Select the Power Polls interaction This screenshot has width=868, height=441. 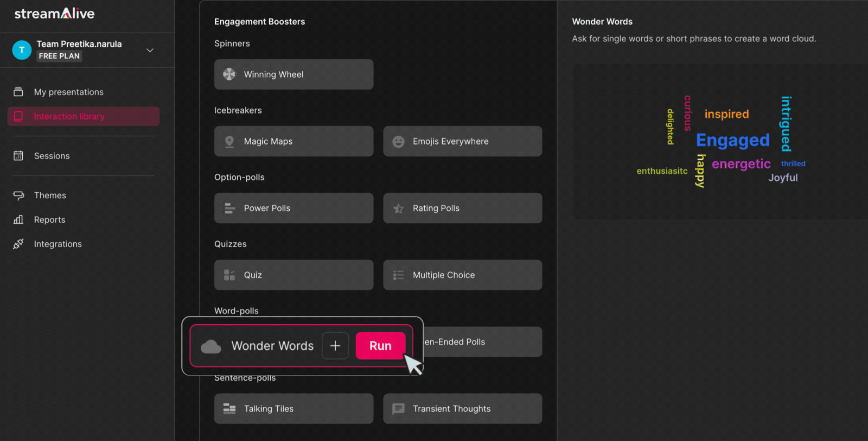pos(293,208)
